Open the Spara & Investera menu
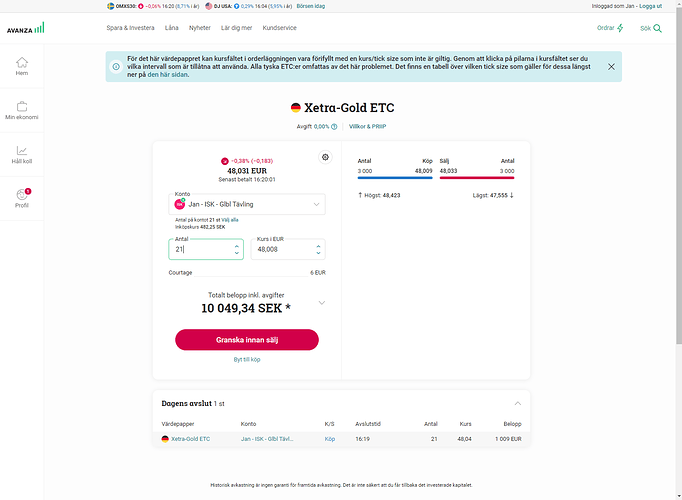Screen dimensions: 682x500 click(x=130, y=28)
